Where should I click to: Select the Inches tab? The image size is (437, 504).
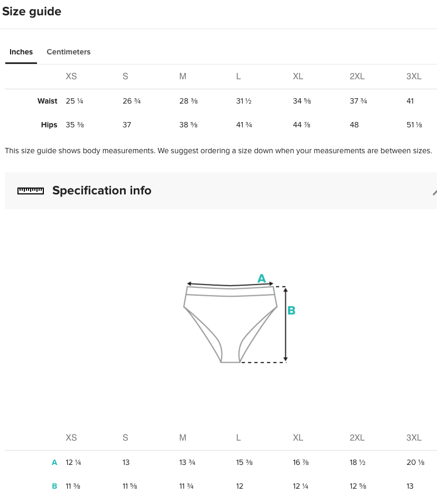(21, 52)
